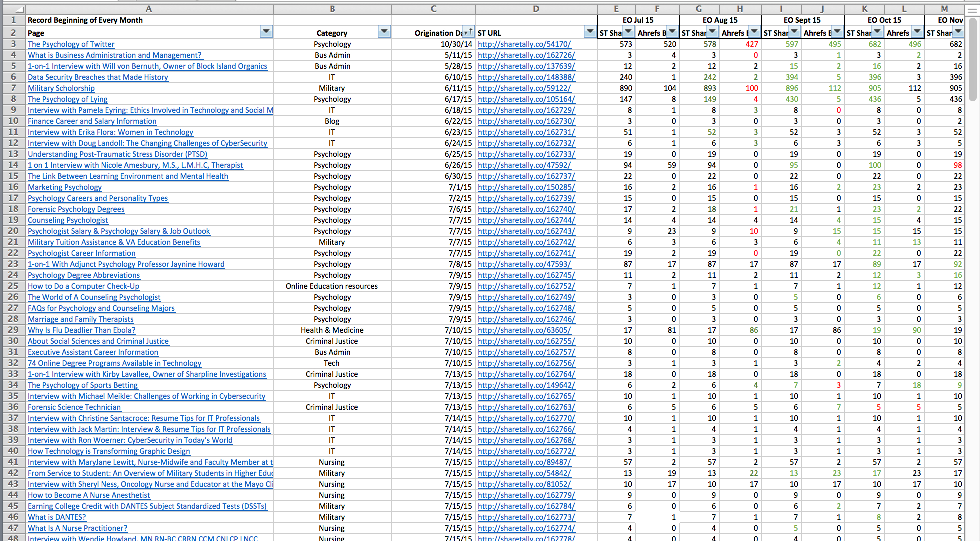
Task: Click the EO Aug 15 header cell
Action: coord(720,20)
